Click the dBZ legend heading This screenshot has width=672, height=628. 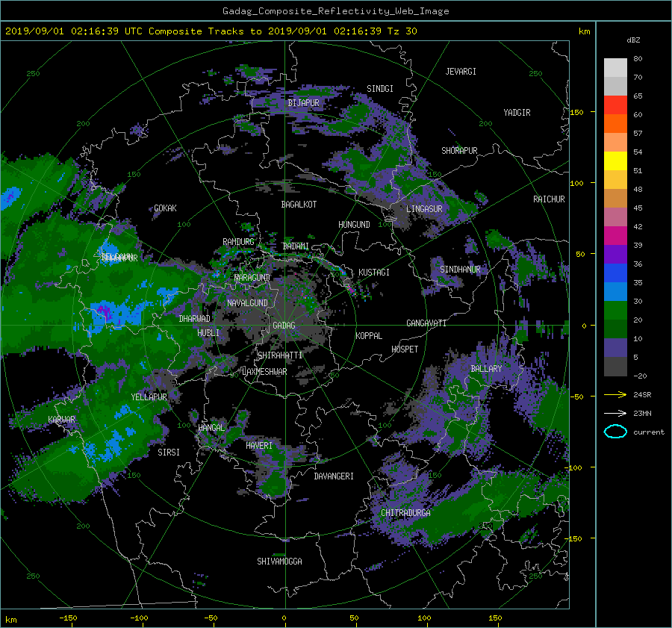pos(633,40)
